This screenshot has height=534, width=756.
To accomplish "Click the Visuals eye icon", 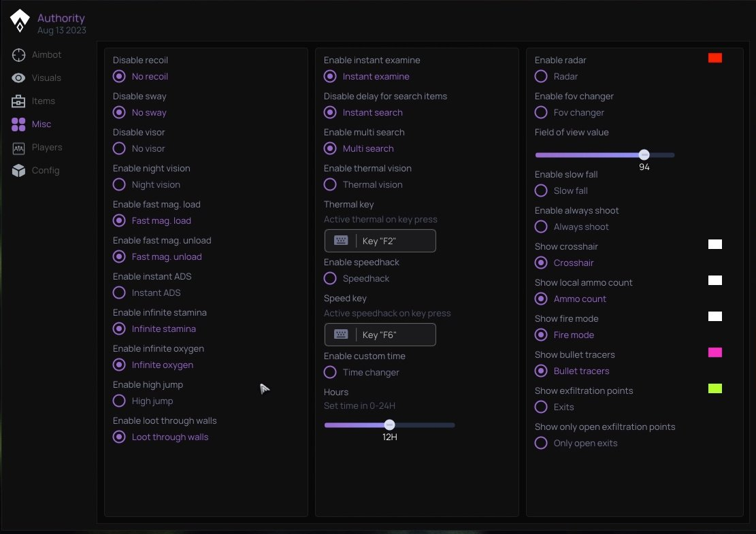I will pyautogui.click(x=18, y=78).
